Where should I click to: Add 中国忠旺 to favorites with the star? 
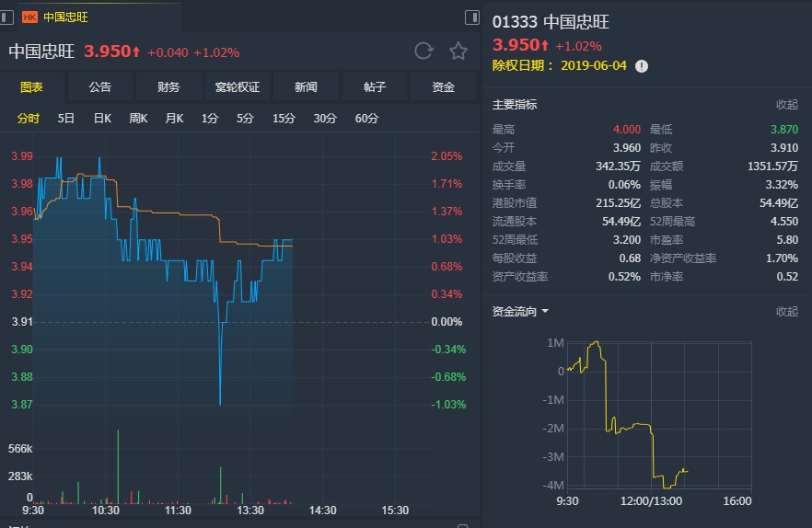coord(458,51)
